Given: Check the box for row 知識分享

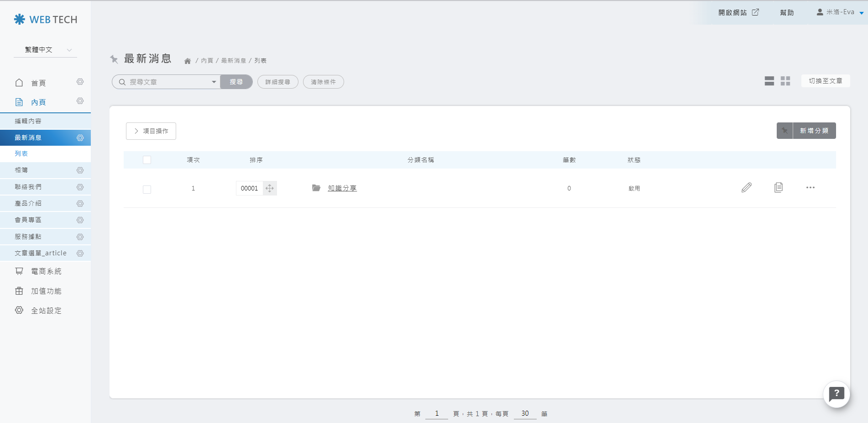Looking at the screenshot, I should tap(147, 189).
